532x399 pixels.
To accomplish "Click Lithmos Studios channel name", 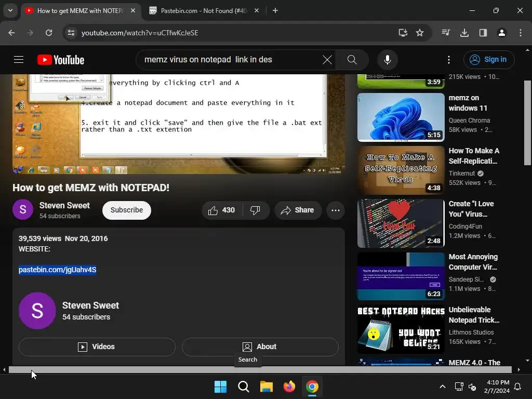I will [471, 332].
